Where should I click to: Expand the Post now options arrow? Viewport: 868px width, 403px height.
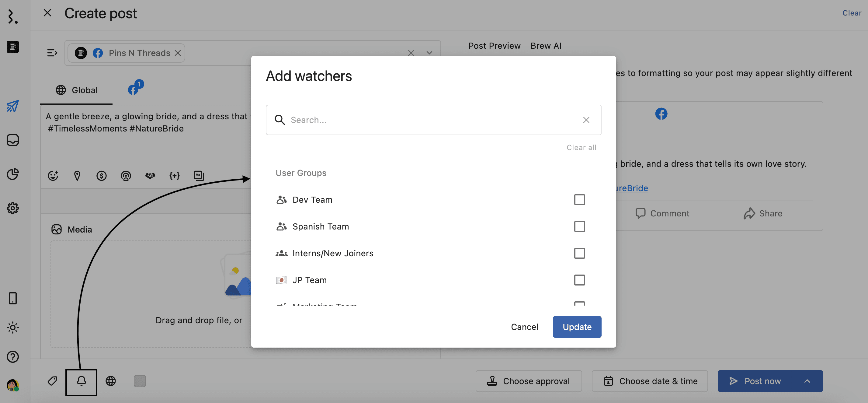pos(807,381)
